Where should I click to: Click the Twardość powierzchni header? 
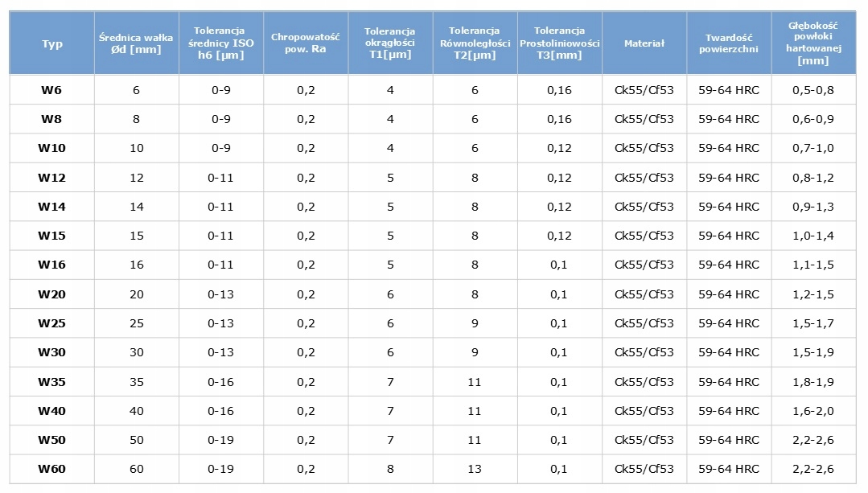point(728,43)
